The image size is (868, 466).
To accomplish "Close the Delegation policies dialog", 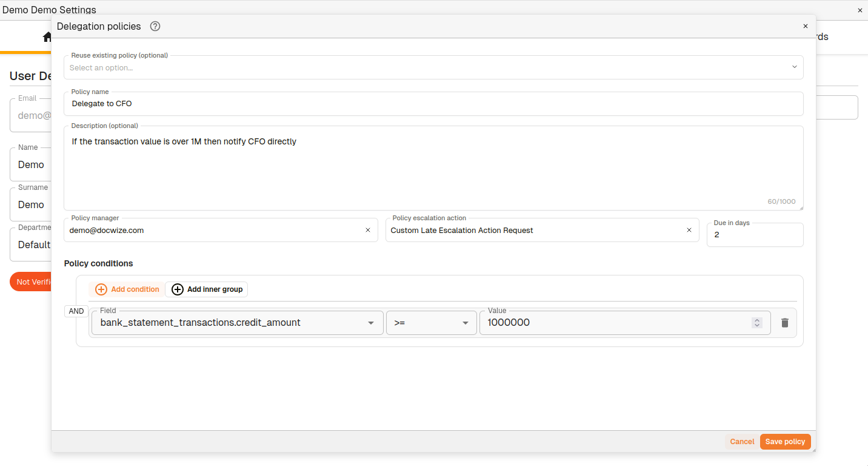I will [805, 26].
